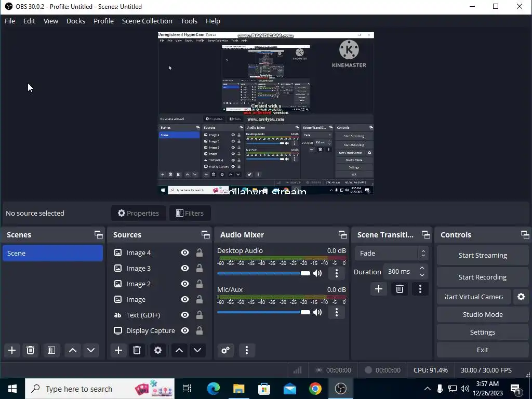Open the Fade transition dropdown
The image size is (532, 399).
click(392, 254)
